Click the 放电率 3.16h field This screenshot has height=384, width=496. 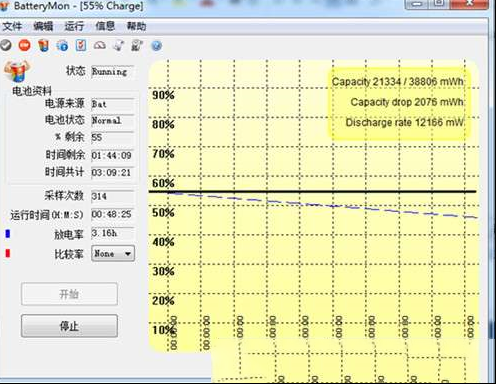click(x=113, y=233)
